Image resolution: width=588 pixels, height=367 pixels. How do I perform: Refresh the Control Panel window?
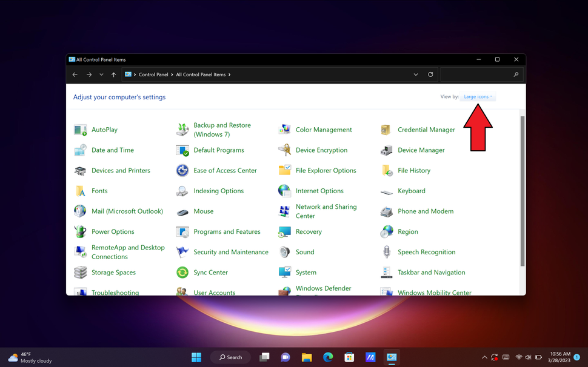(x=430, y=74)
